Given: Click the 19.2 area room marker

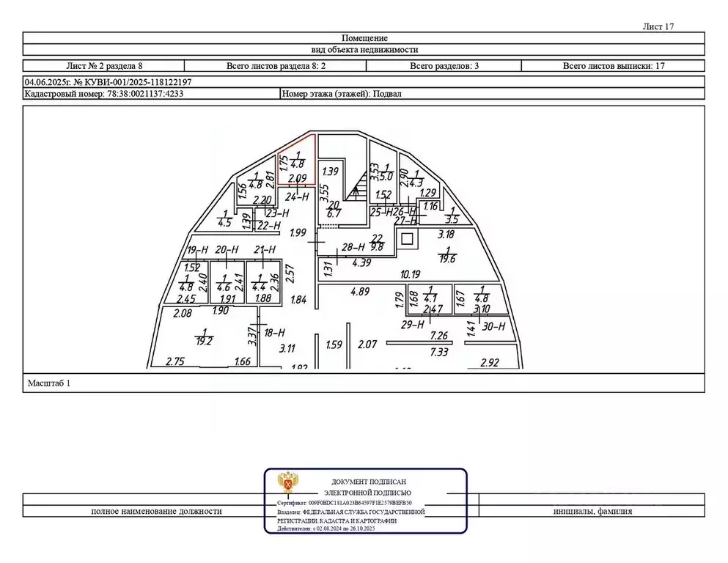Looking at the screenshot, I should click(205, 336).
